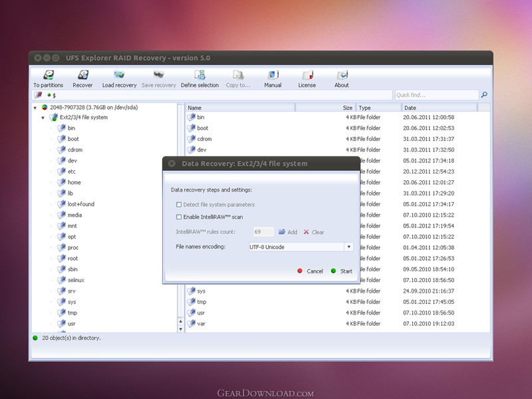Select the dev folder in the tree
The height and width of the screenshot is (399, 532).
[72, 160]
